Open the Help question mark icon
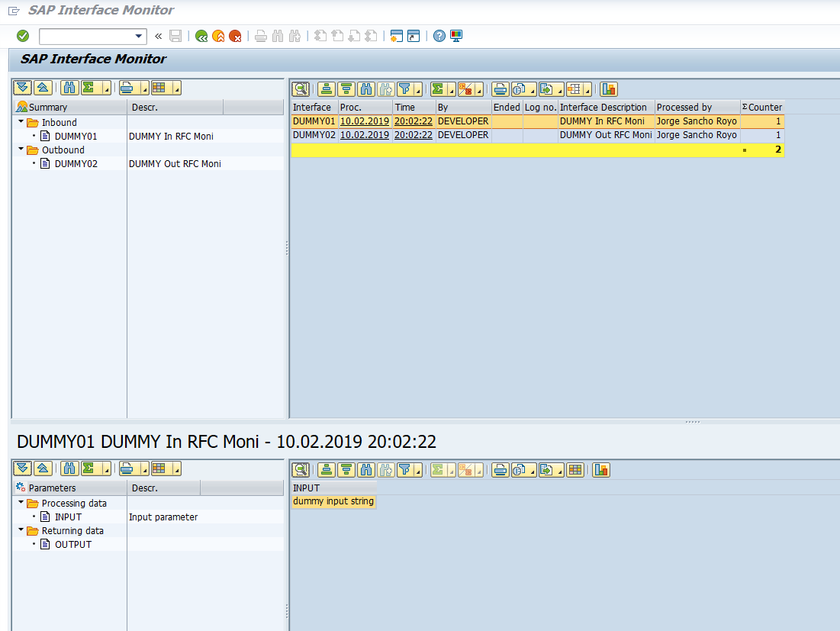840x631 pixels. point(439,36)
